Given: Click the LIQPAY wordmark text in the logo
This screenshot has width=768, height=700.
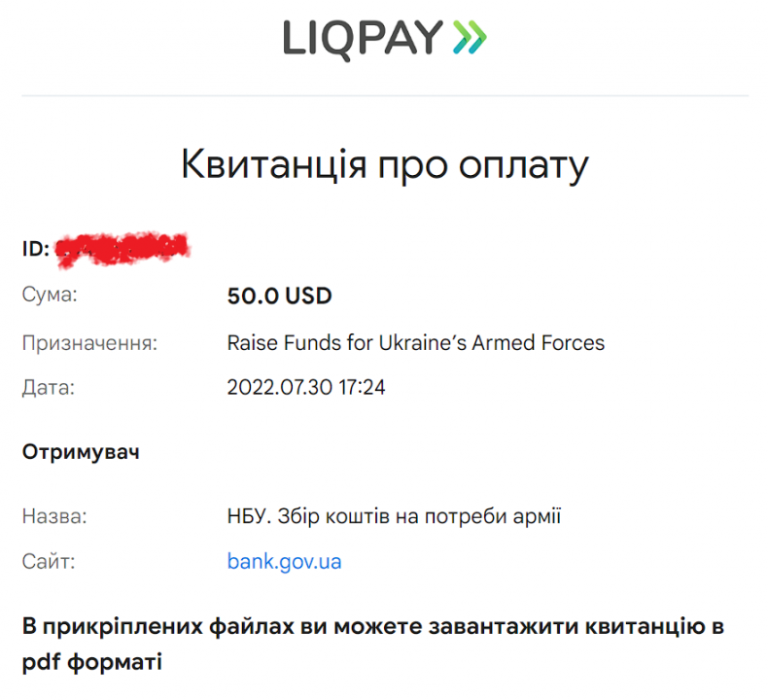Looking at the screenshot, I should pyautogui.click(x=364, y=38).
